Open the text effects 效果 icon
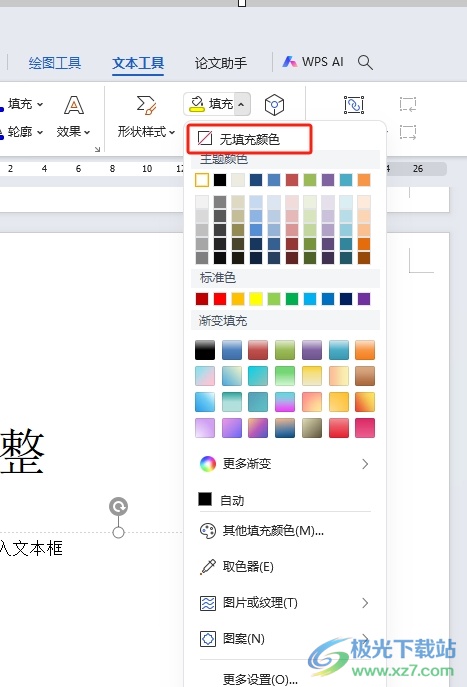Viewport: 467px width, 687px height. 74,116
